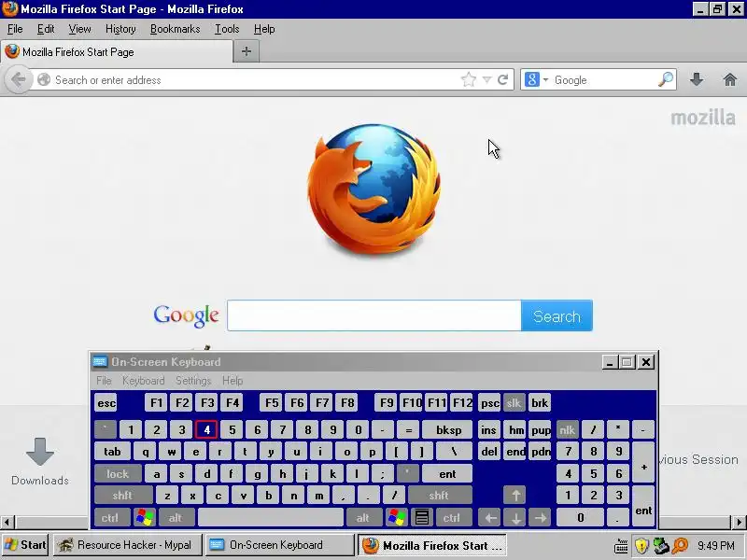The width and height of the screenshot is (747, 560).
Task: Click the main ent key beside the apostrophe
Action: coord(447,474)
